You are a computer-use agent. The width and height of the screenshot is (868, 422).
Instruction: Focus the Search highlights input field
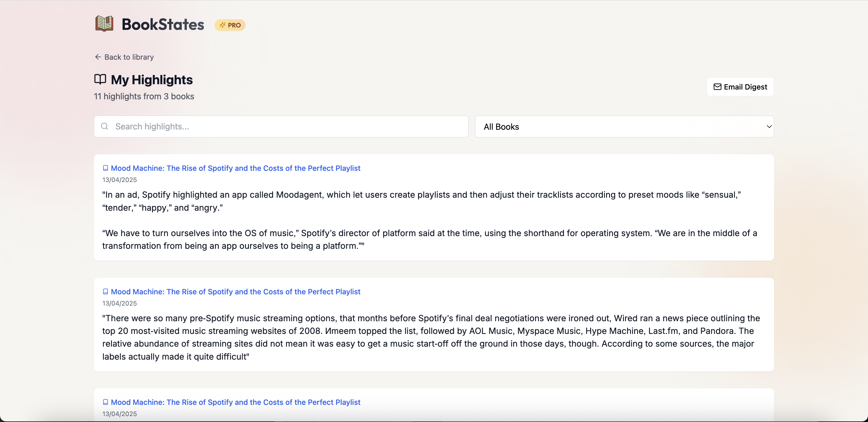point(281,126)
